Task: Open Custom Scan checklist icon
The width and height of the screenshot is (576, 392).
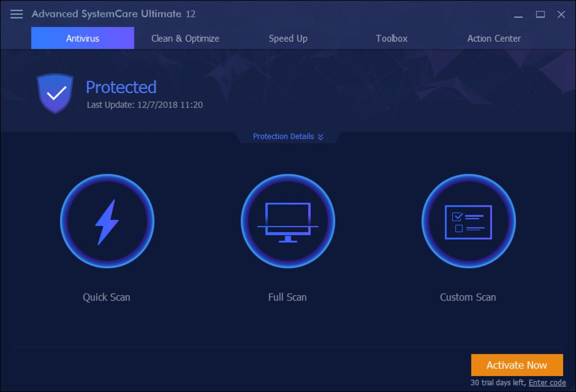Action: pos(468,221)
